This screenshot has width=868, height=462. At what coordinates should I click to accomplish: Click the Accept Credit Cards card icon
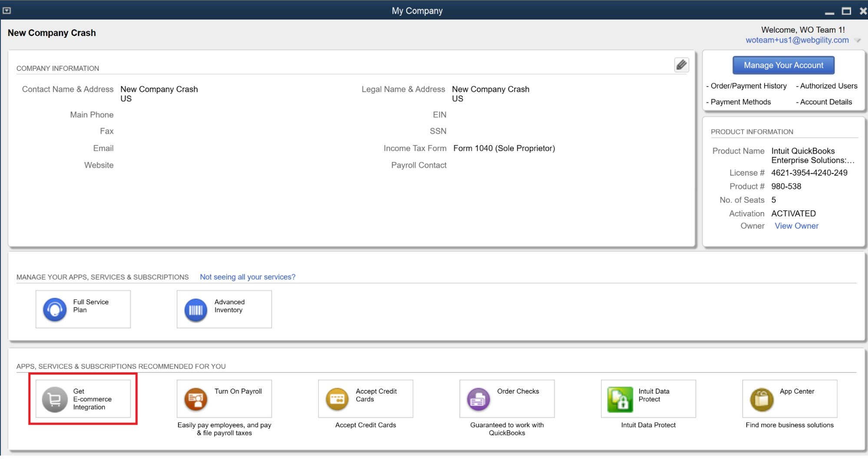pyautogui.click(x=337, y=399)
